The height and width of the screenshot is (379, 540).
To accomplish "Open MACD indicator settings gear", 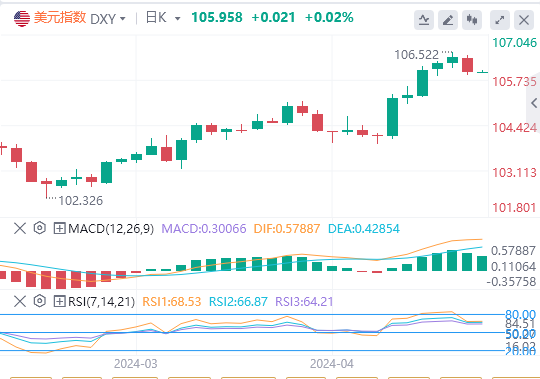I will (x=40, y=228).
